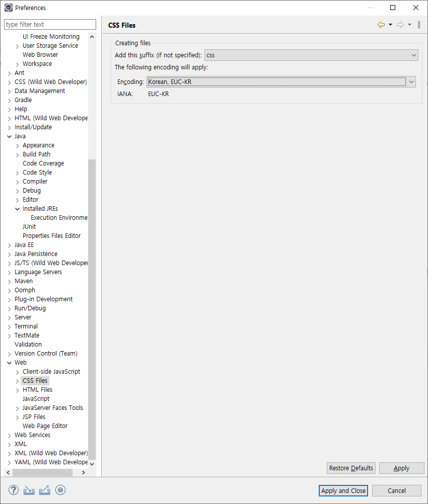Click horizontal scrollbar right arrow

84,472
